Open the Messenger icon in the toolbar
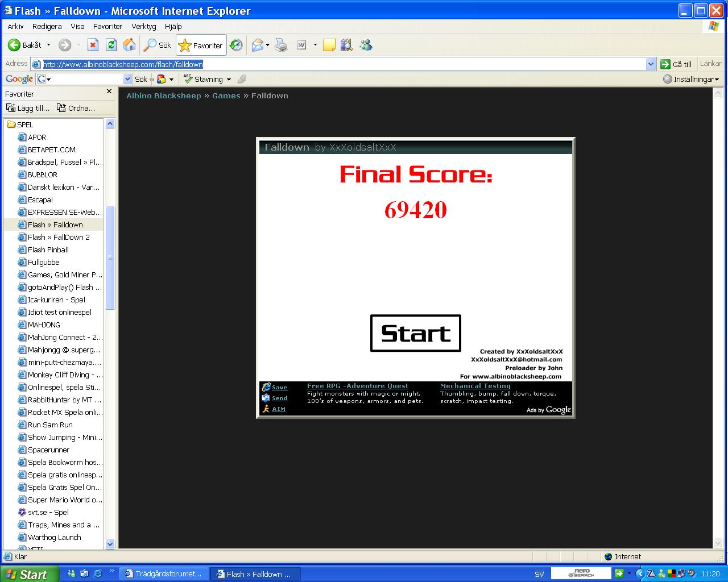Viewport: 728px width, 582px height. coord(366,45)
